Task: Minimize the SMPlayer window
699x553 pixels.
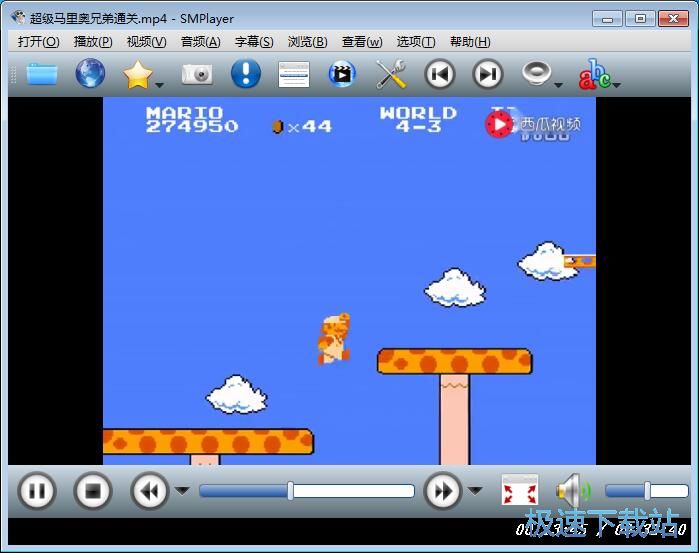Action: (607, 19)
